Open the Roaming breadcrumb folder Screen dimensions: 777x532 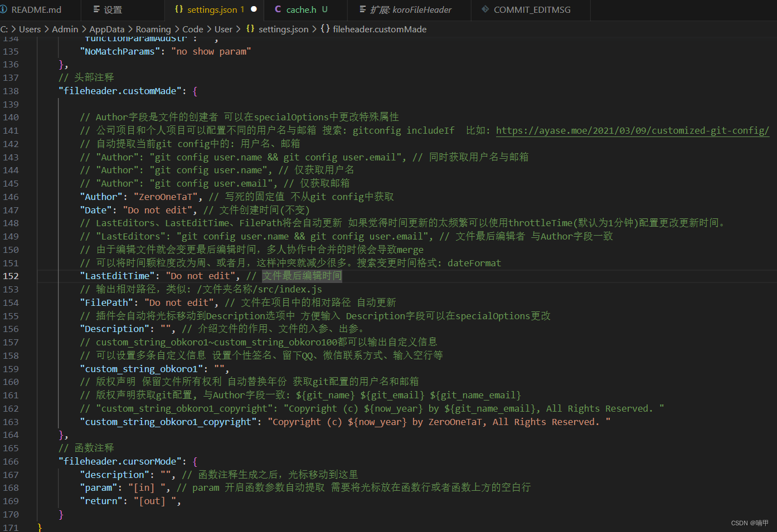(153, 30)
